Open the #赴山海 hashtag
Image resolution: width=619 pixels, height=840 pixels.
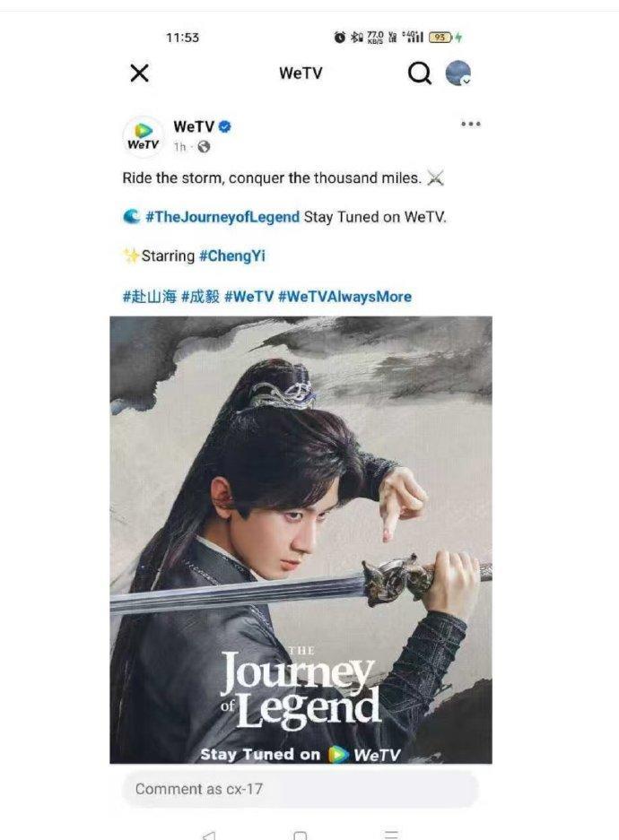(x=150, y=297)
